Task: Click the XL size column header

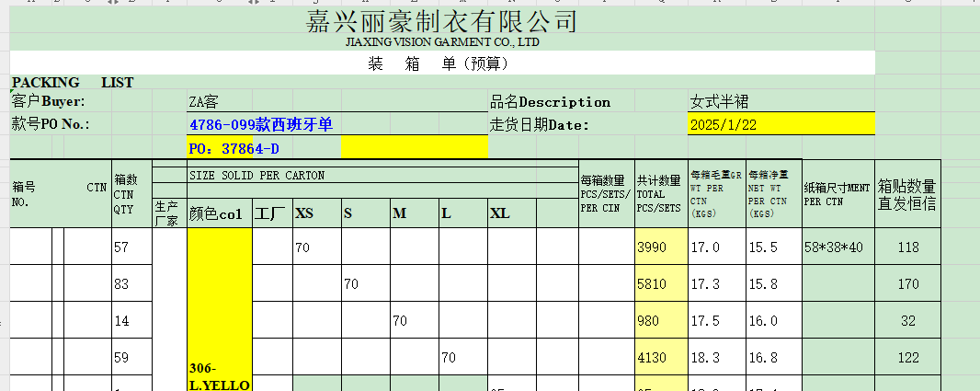Action: [x=499, y=213]
